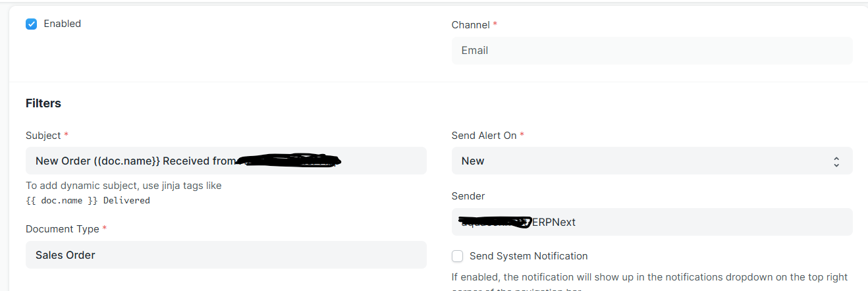
Task: Click the Enabled label text
Action: pyautogui.click(x=62, y=24)
